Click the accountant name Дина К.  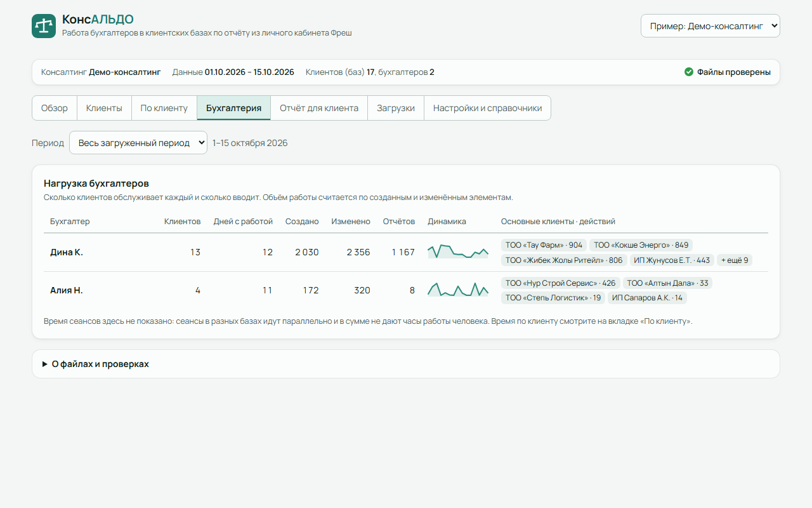[67, 252]
